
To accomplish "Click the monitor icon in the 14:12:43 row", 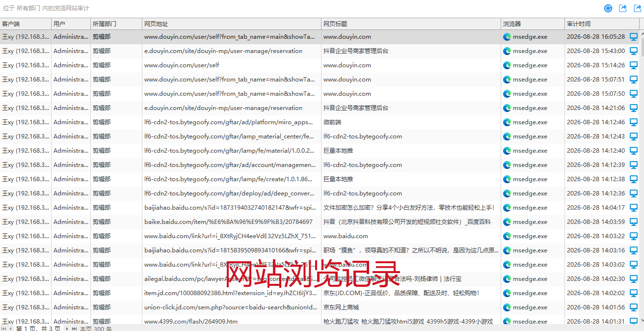I will point(634,137).
